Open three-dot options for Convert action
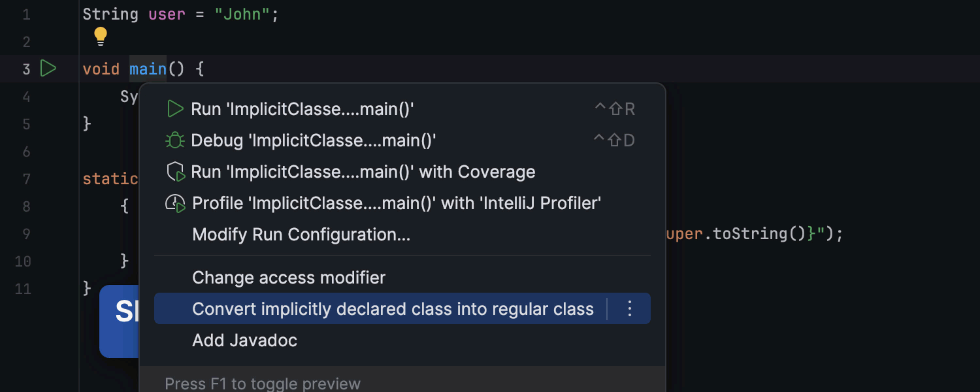The height and width of the screenshot is (392, 980). point(630,309)
